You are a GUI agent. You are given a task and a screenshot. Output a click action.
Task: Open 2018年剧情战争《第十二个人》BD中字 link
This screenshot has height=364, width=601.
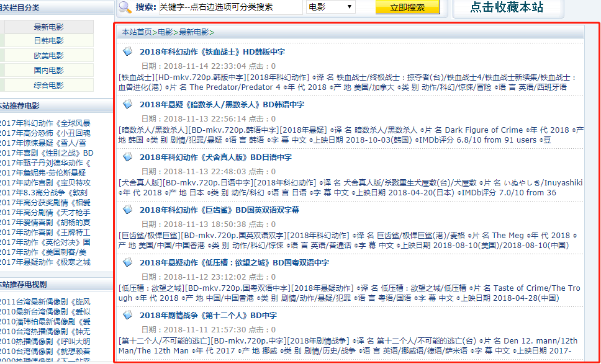(x=208, y=316)
